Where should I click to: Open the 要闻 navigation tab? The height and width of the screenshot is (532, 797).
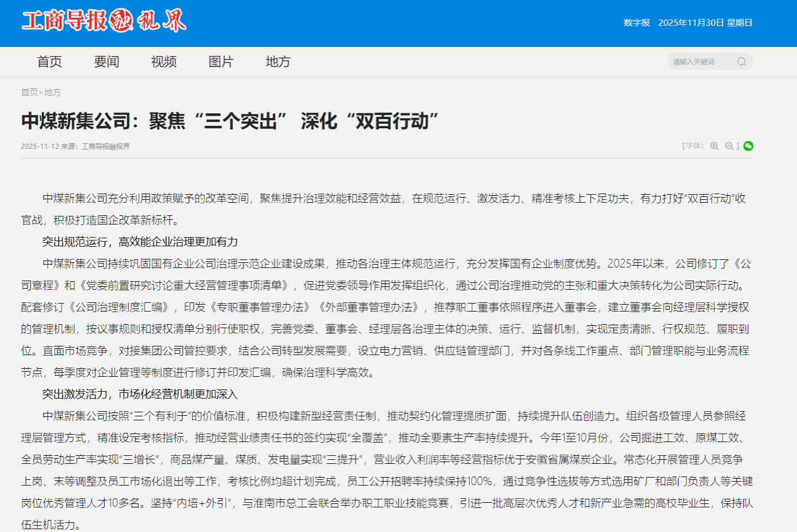coord(106,62)
